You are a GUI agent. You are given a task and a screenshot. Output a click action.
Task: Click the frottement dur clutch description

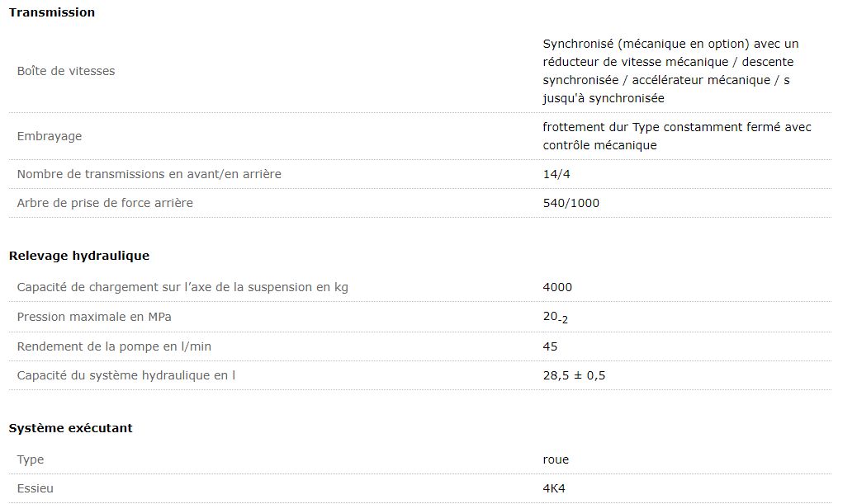[676, 136]
